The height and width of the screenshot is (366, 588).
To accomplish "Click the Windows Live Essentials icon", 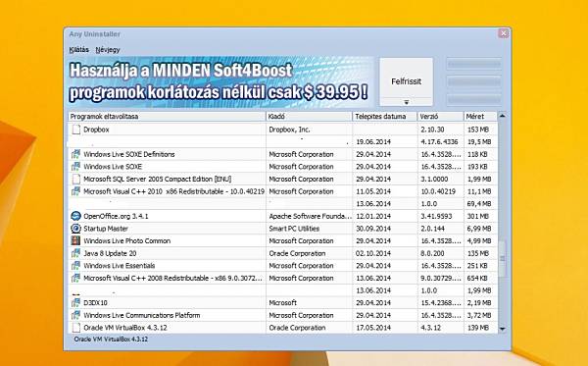I will pyautogui.click(x=75, y=266).
